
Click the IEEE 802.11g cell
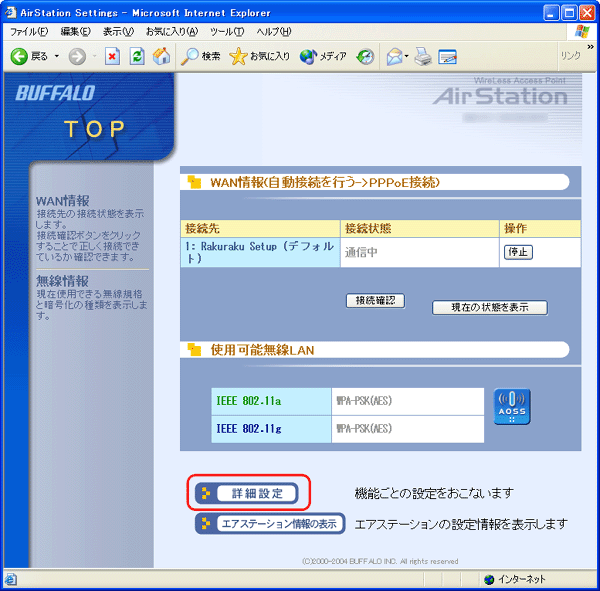tap(271, 429)
